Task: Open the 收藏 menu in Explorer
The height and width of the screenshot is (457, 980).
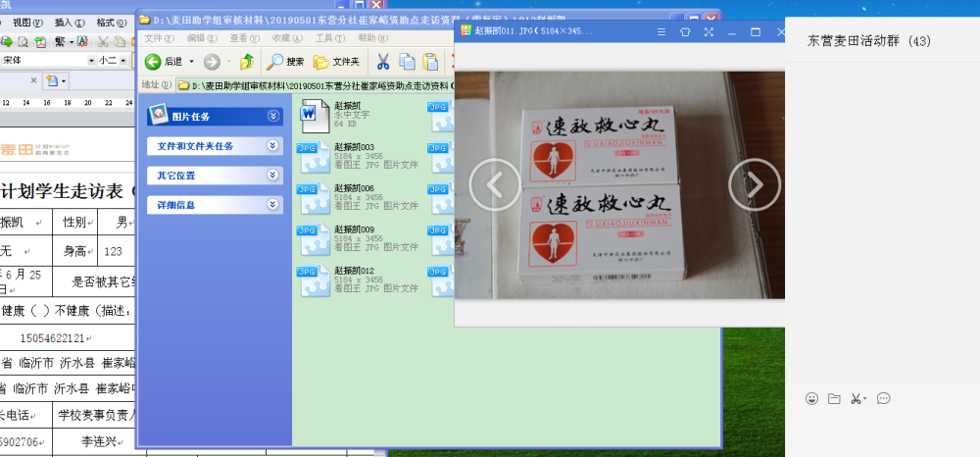Action: (x=287, y=38)
